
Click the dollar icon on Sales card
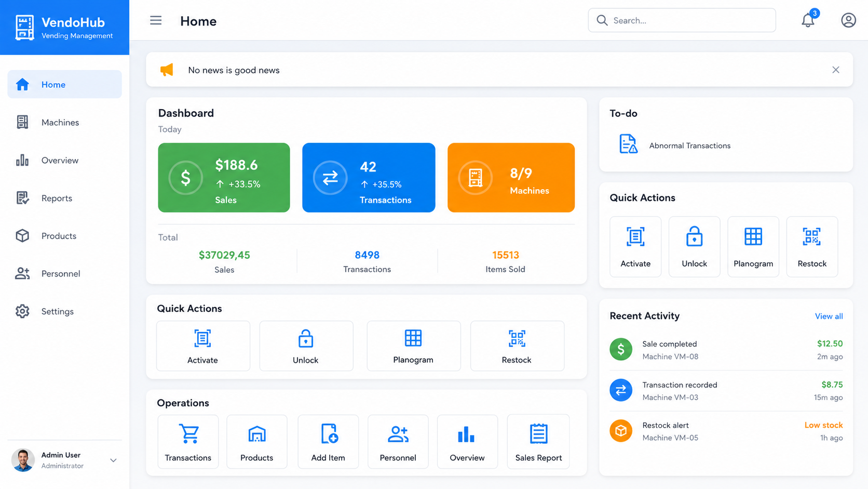pyautogui.click(x=185, y=178)
